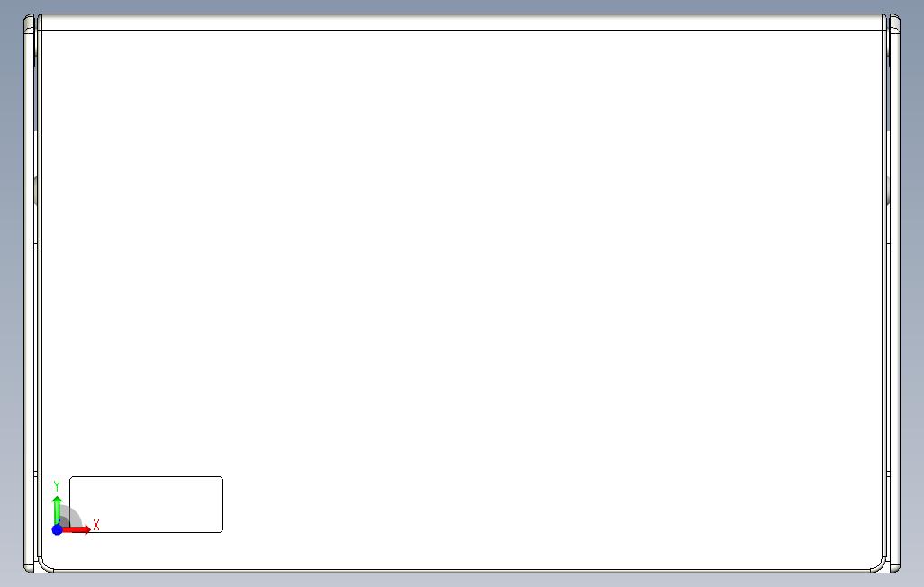Image resolution: width=924 pixels, height=587 pixels.
Task: Click the small rounded bump on the right side
Action: click(x=888, y=190)
